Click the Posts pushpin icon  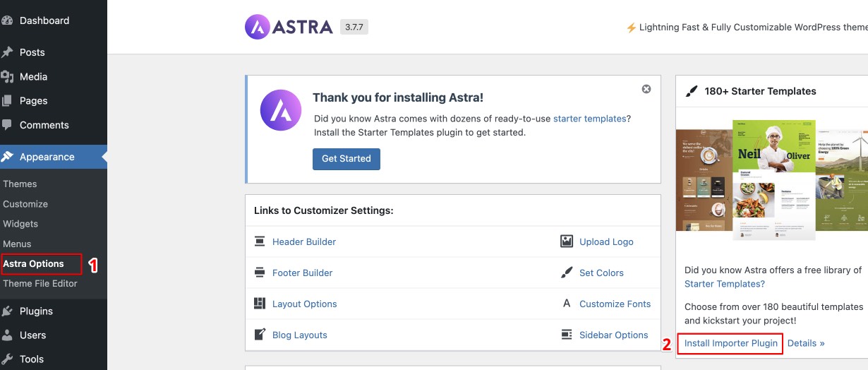[x=7, y=52]
